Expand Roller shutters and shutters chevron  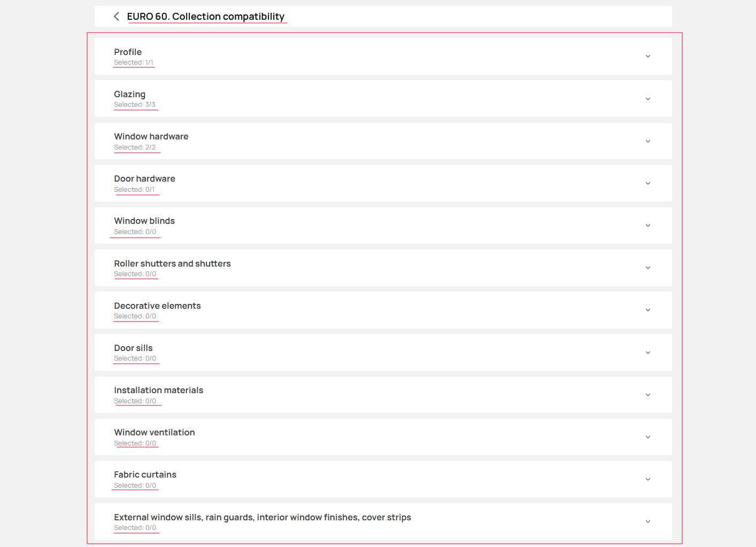647,268
